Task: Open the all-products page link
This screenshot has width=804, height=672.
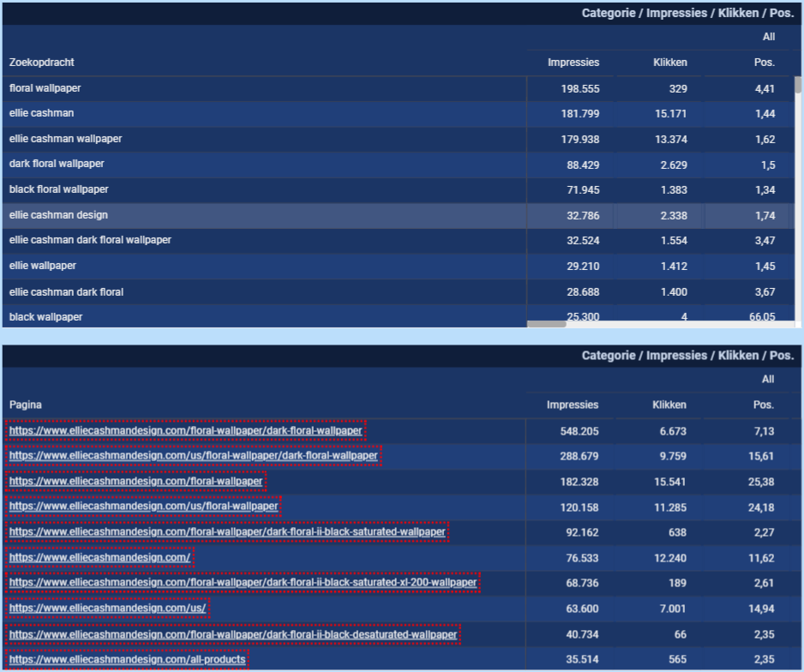Action: [127, 660]
